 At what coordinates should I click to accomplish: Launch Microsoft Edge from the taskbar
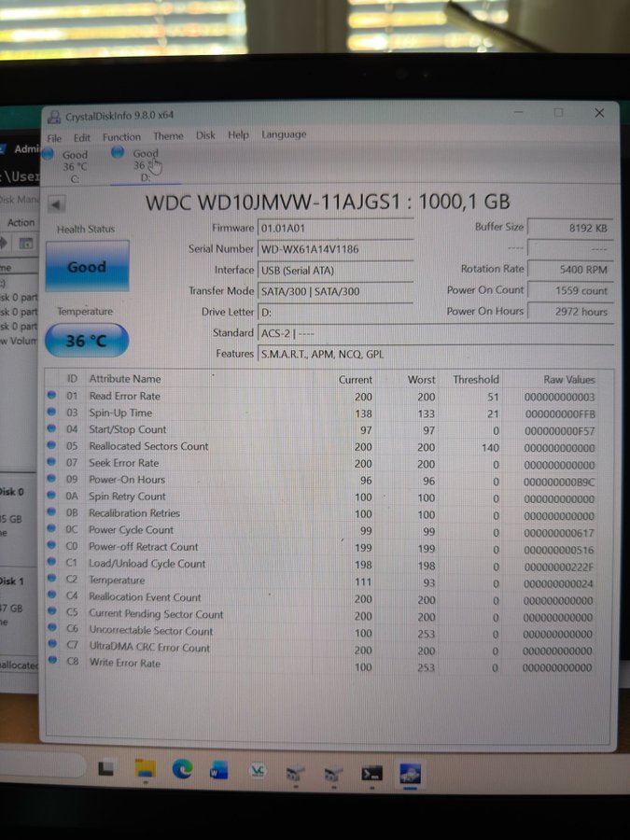pyautogui.click(x=182, y=770)
